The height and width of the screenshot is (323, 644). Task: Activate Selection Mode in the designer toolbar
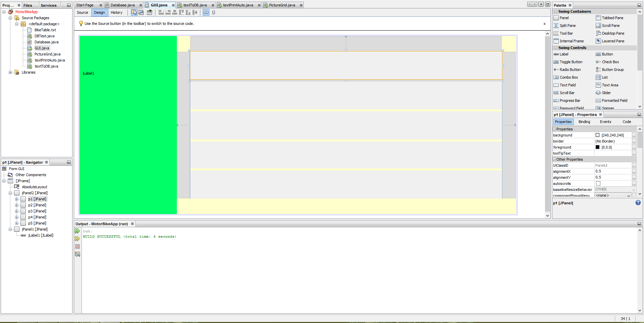coord(134,12)
